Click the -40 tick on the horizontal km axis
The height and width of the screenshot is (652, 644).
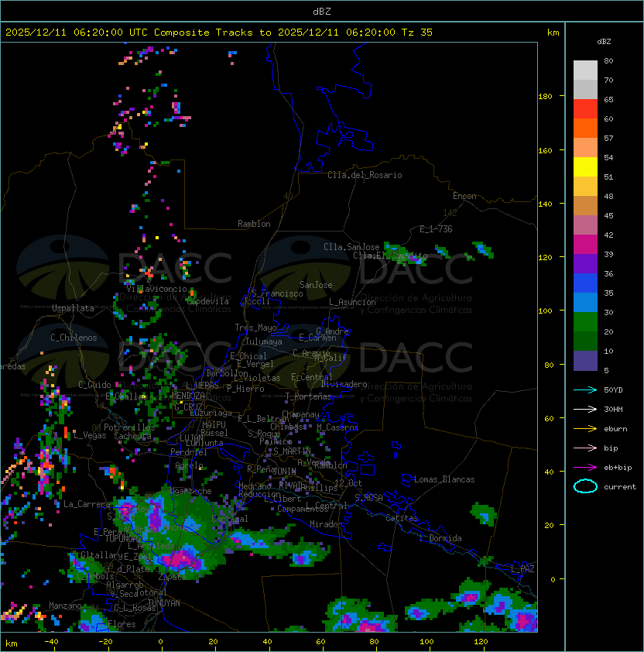tap(51, 642)
